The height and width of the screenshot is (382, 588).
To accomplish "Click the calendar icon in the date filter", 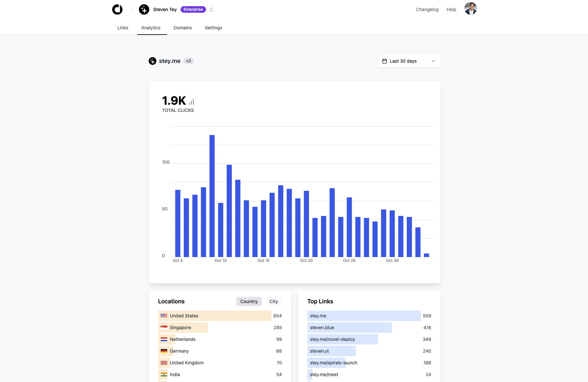I will pyautogui.click(x=385, y=61).
